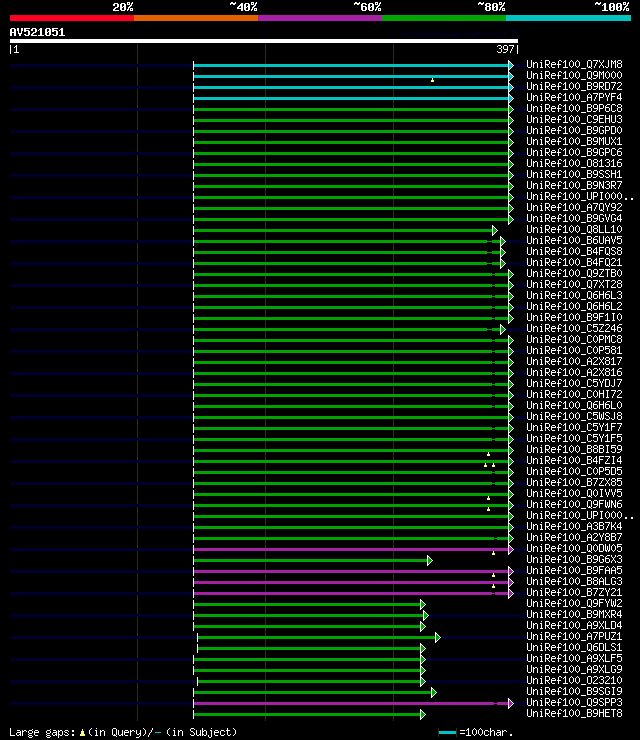Open the UniRef100_C5WSJ8 entry

pos(574,416)
